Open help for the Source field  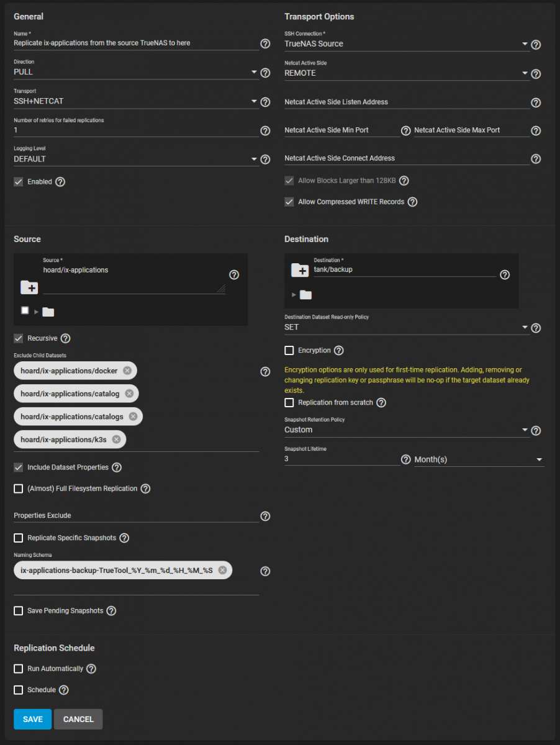click(234, 274)
